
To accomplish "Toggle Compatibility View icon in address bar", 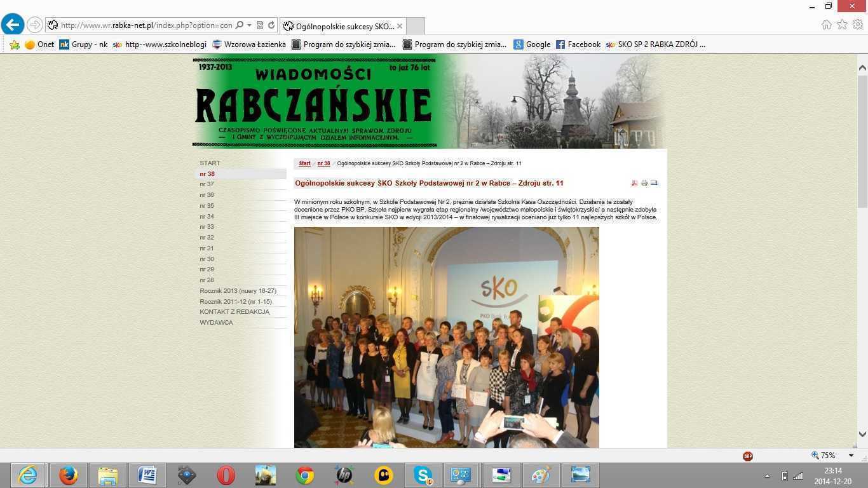I will [260, 25].
